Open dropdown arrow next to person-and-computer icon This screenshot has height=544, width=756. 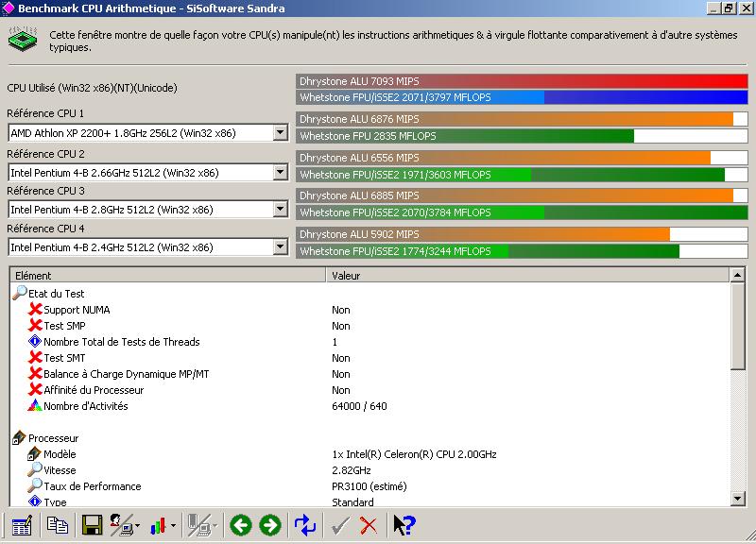tap(137, 526)
